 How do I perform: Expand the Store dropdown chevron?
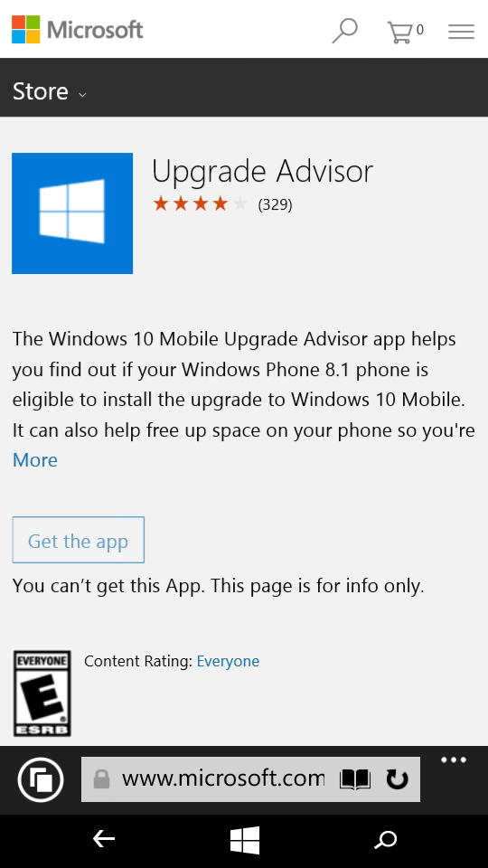(82, 95)
